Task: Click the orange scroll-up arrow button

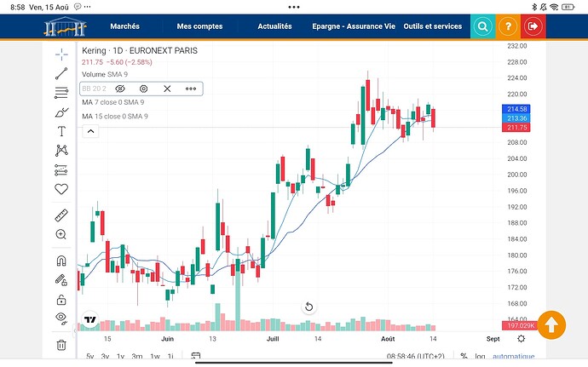Action: point(551,324)
